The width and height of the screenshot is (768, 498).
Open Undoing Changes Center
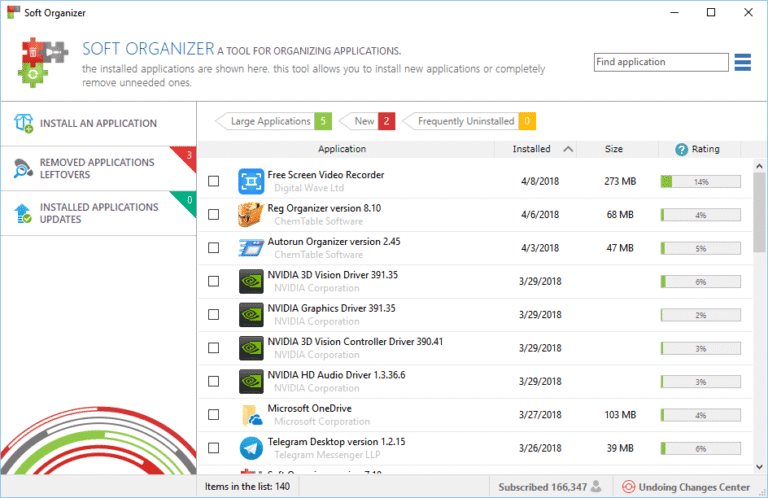pyautogui.click(x=686, y=487)
